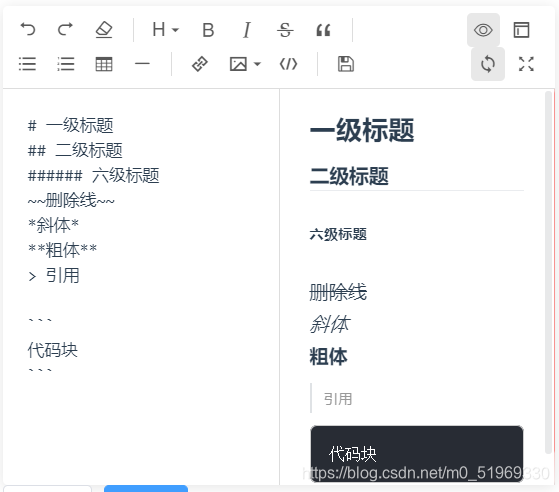Viewport: 559px width, 492px height.
Task: Insert a horizontal rule line
Action: pyautogui.click(x=142, y=64)
